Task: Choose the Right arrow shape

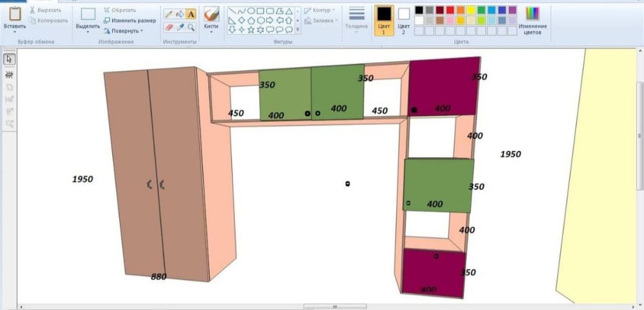Action: pos(270,20)
